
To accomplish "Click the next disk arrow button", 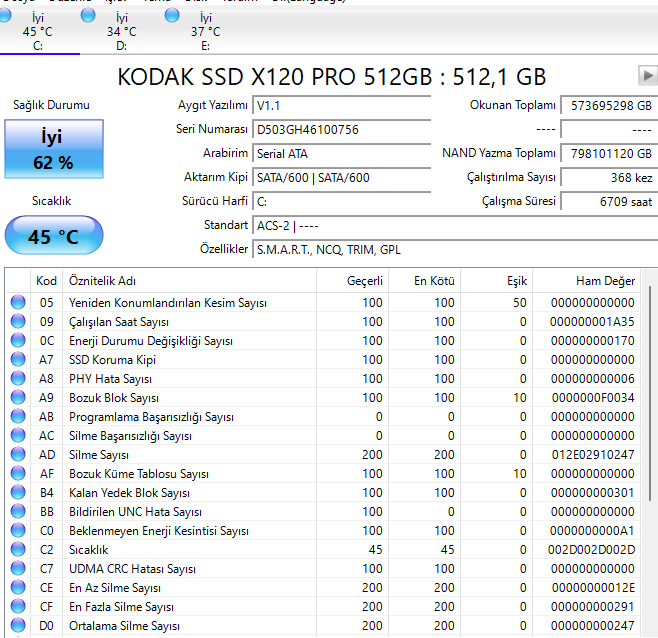I will point(648,76).
